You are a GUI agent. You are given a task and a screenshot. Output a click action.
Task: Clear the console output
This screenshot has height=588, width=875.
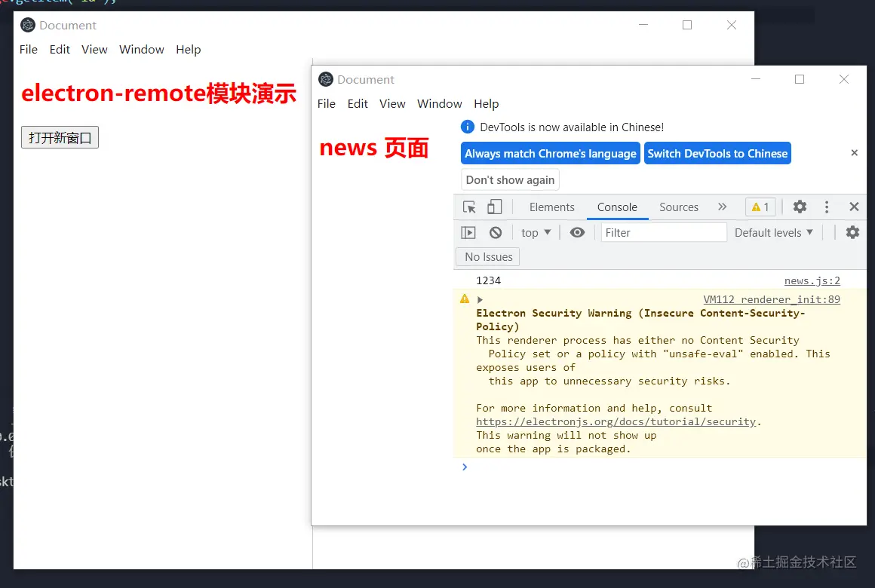point(496,233)
